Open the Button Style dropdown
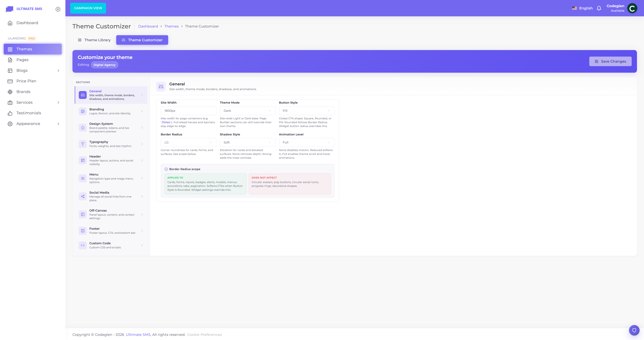 pyautogui.click(x=307, y=111)
